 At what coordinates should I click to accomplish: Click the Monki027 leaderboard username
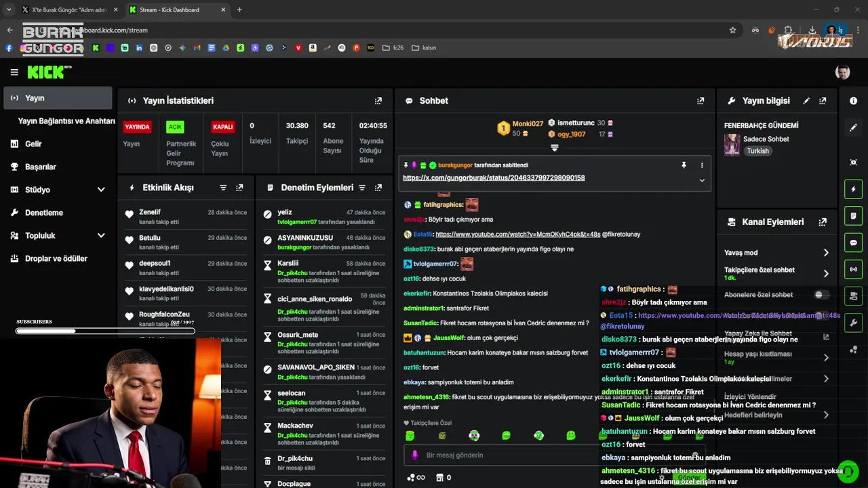528,123
